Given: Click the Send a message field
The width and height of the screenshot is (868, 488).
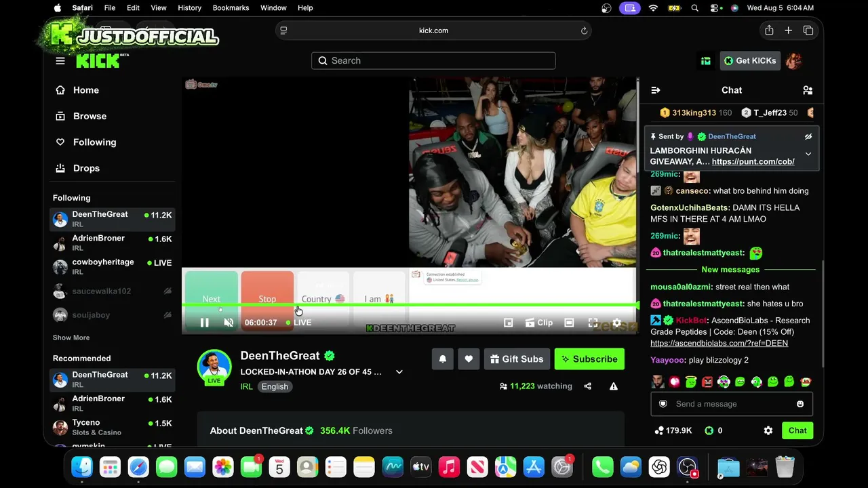Looking at the screenshot, I should pyautogui.click(x=732, y=404).
